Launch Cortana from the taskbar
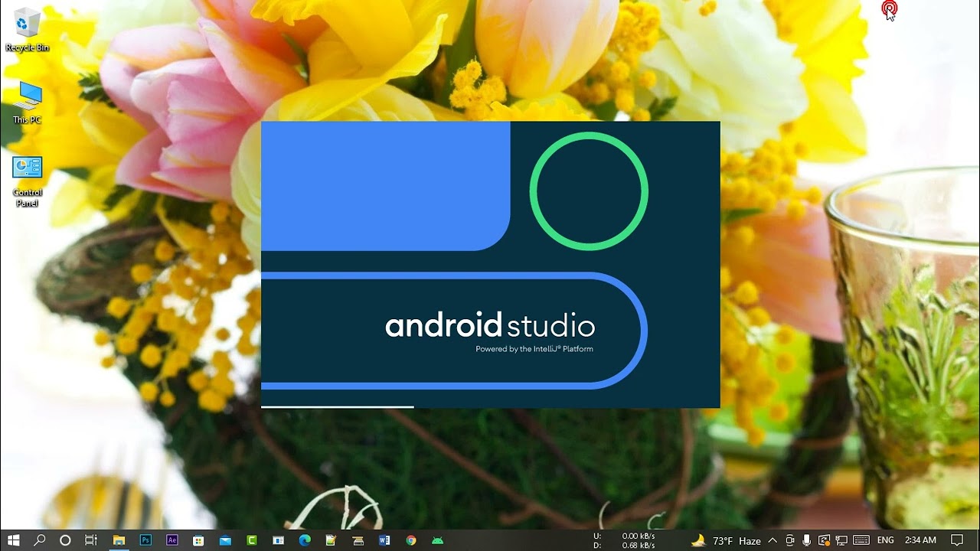Image resolution: width=980 pixels, height=551 pixels. [x=65, y=540]
